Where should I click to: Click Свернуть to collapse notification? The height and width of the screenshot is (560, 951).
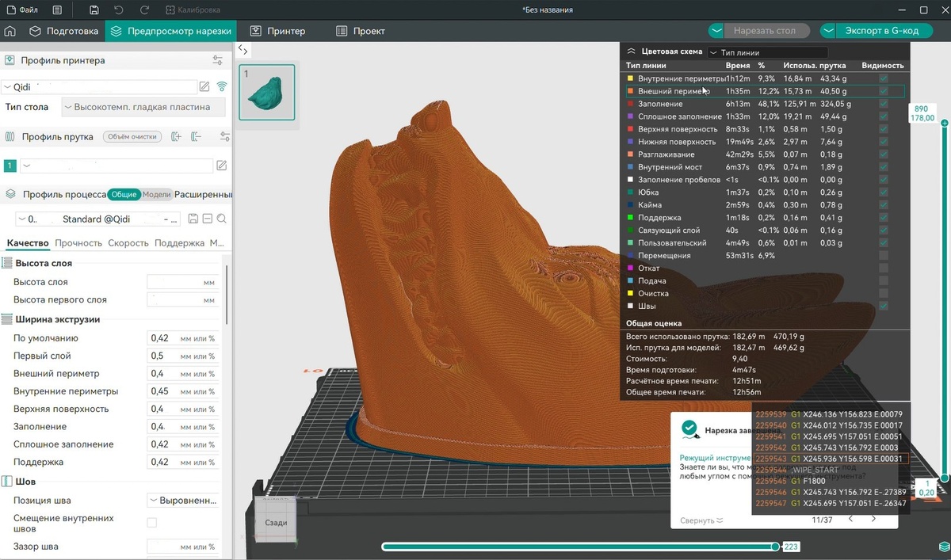[x=701, y=520]
